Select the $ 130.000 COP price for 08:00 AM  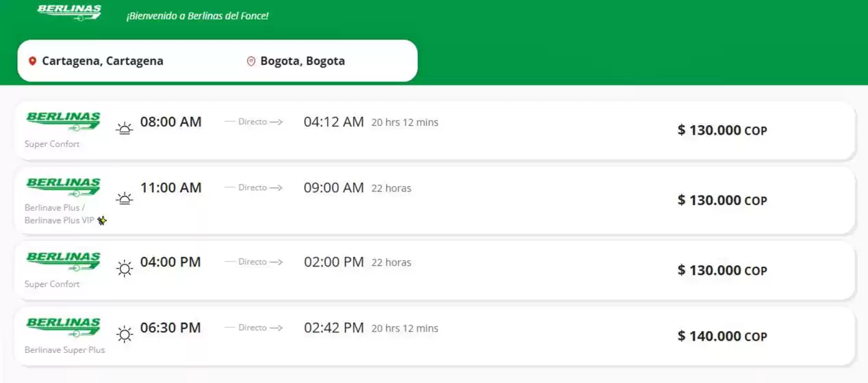click(x=722, y=130)
